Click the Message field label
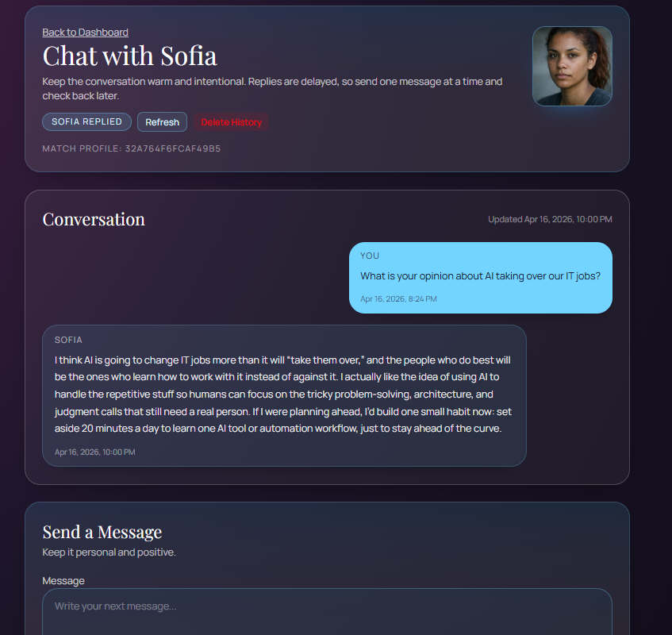Screen dimensions: 672x635 63,581
